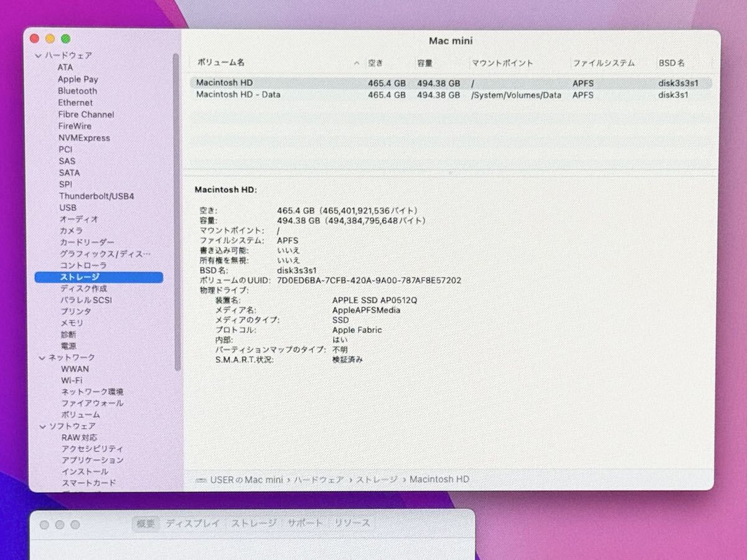
Task: Select PCI in the sidebar
Action: point(65,149)
